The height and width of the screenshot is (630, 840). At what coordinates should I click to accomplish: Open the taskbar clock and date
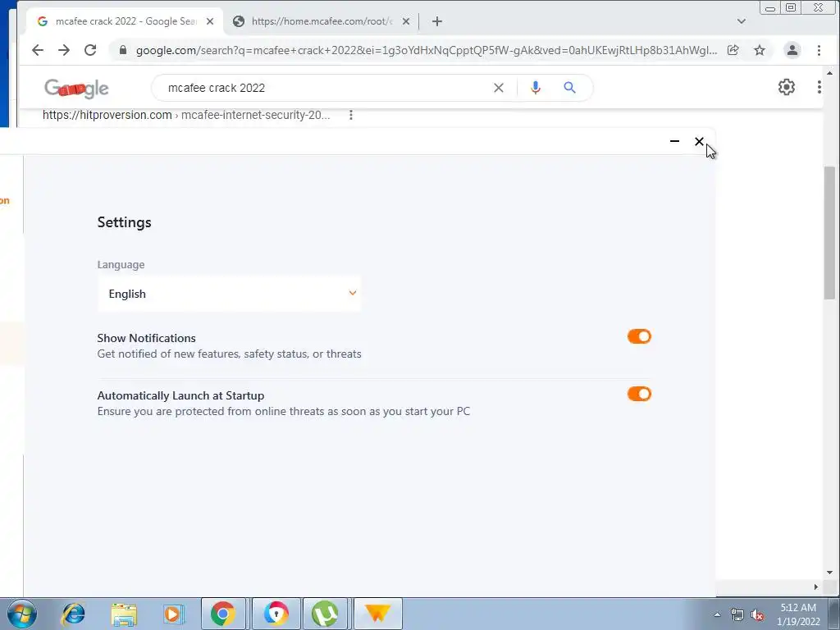[798, 614]
